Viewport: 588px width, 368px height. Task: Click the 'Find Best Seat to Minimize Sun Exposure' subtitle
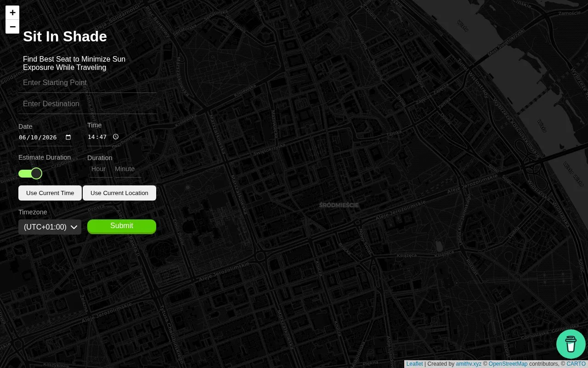pos(74,63)
